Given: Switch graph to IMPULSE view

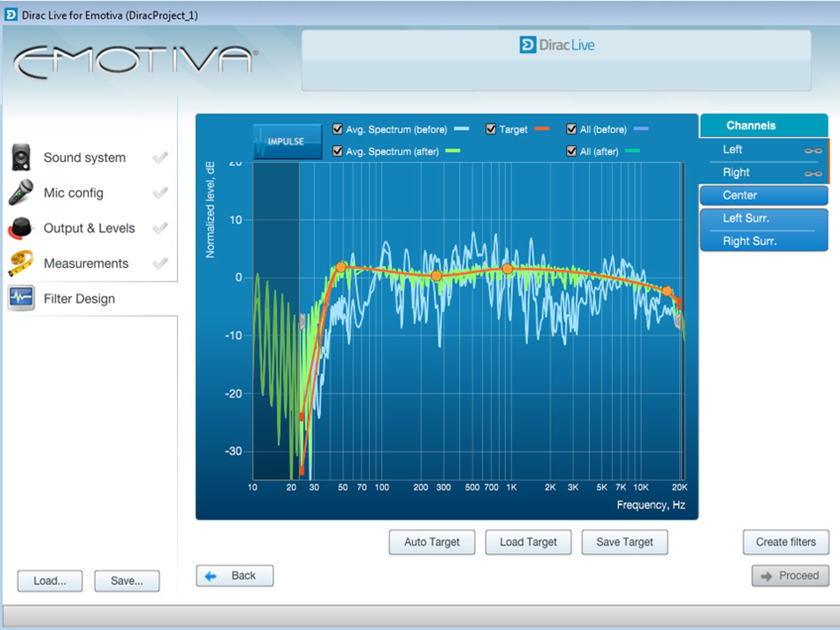Looking at the screenshot, I should (x=287, y=141).
